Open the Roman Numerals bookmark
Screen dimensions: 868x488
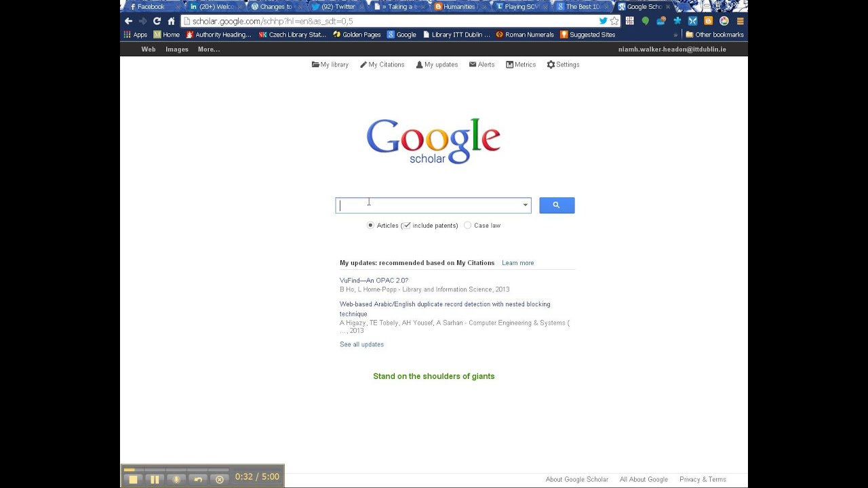coord(525,35)
